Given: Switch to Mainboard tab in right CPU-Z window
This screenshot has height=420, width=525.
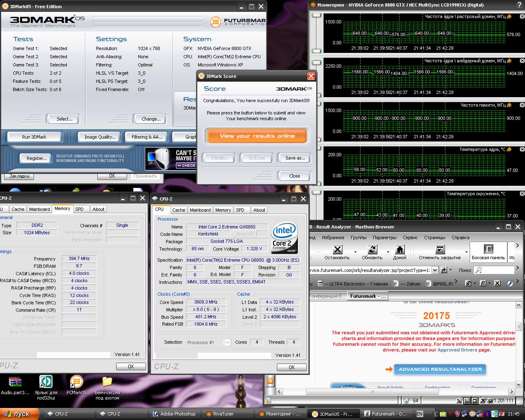Looking at the screenshot, I should (x=200, y=210).
